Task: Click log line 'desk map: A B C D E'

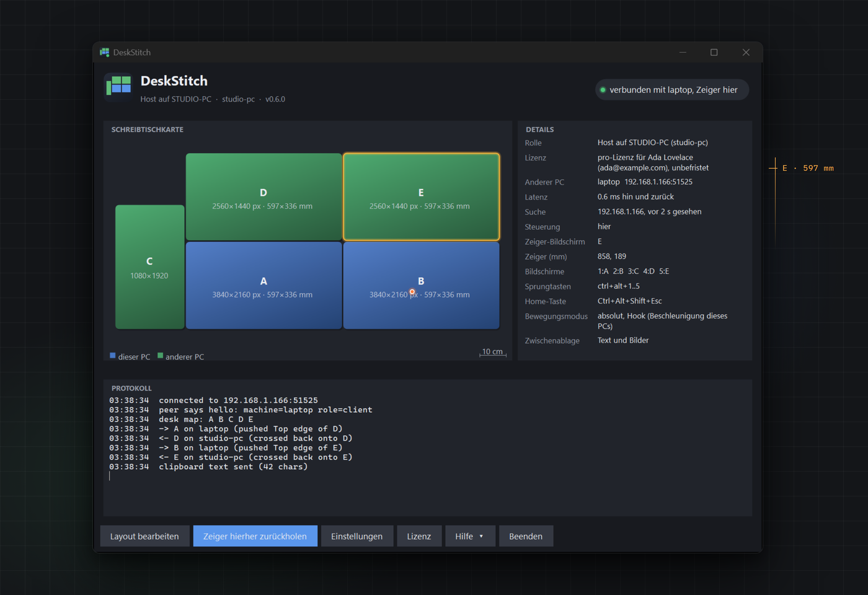Action: [206, 419]
